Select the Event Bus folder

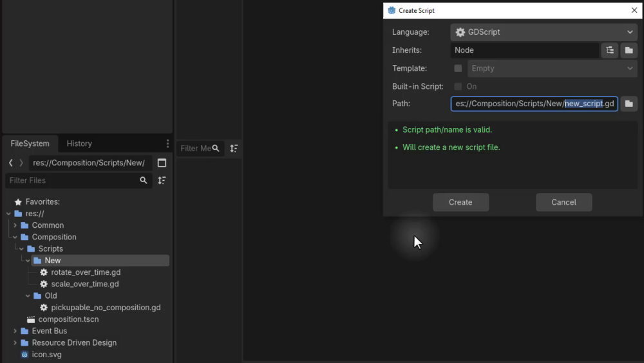coord(50,331)
